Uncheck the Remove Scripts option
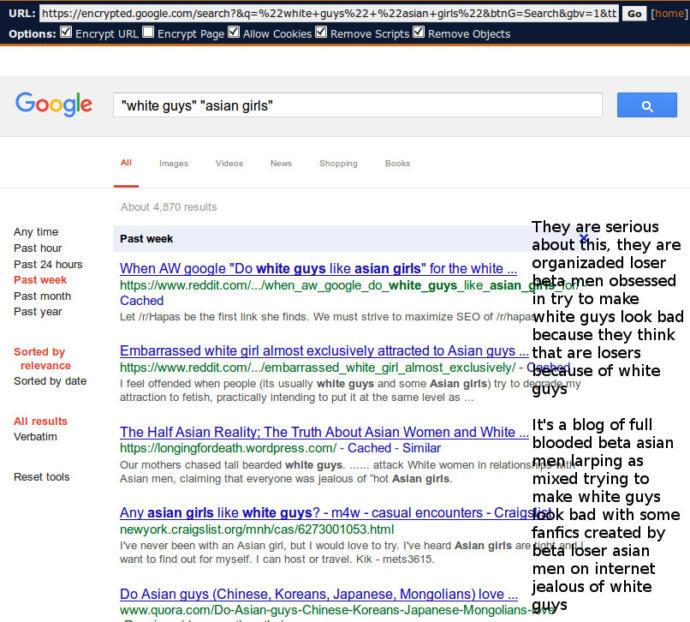The image size is (690, 622). 321,32
